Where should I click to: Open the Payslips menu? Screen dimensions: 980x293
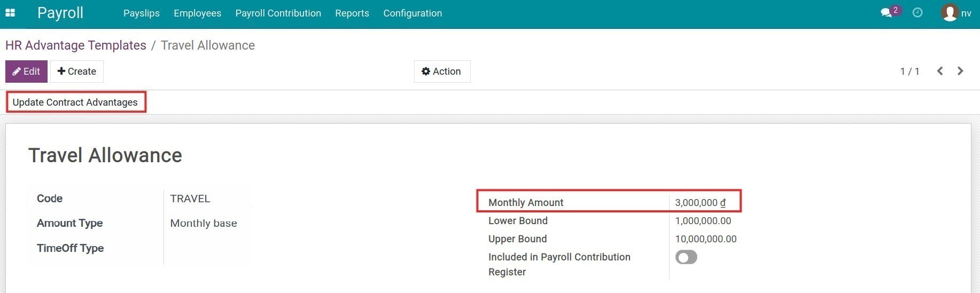tap(142, 13)
